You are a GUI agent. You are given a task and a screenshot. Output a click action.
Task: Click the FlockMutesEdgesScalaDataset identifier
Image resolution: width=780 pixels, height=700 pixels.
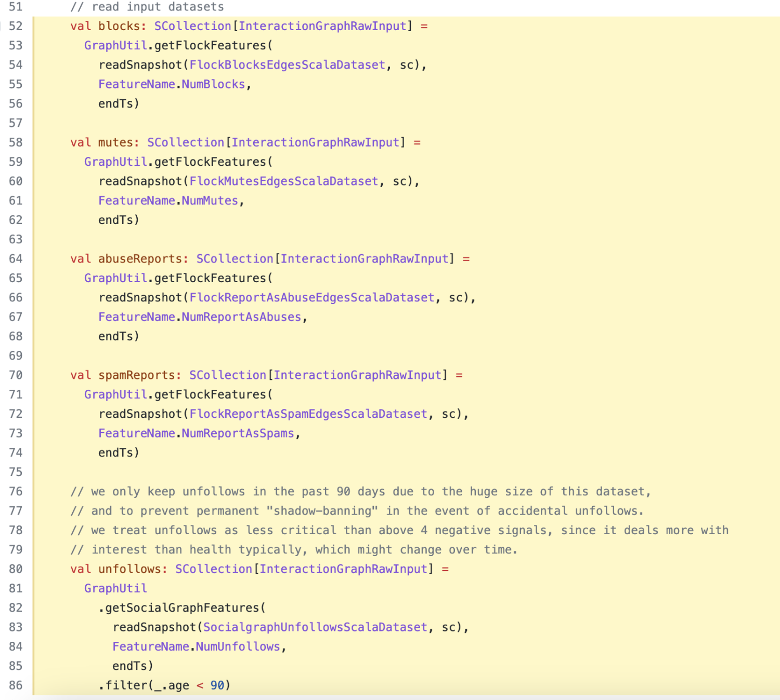coord(283,181)
